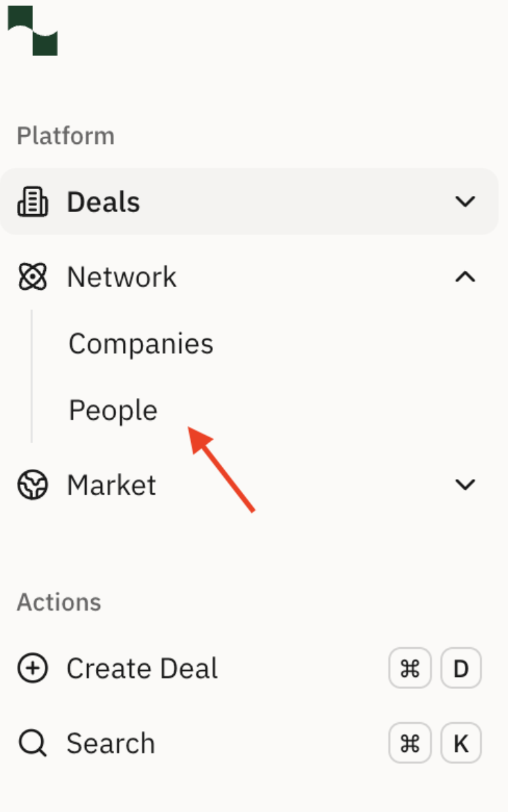508x812 pixels.
Task: Open Search from the Actions list
Action: click(111, 744)
